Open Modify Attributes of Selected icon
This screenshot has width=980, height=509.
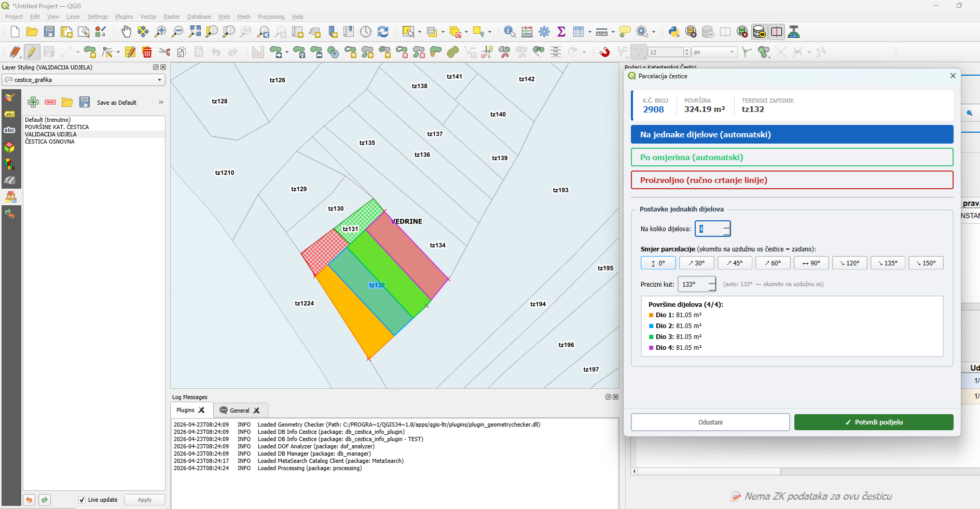pyautogui.click(x=130, y=52)
